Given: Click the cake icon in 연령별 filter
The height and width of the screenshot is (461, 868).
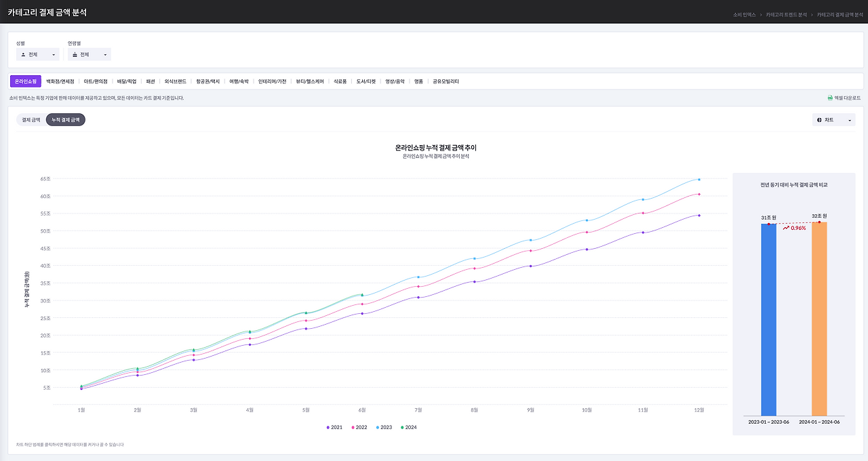Looking at the screenshot, I should click(x=75, y=54).
